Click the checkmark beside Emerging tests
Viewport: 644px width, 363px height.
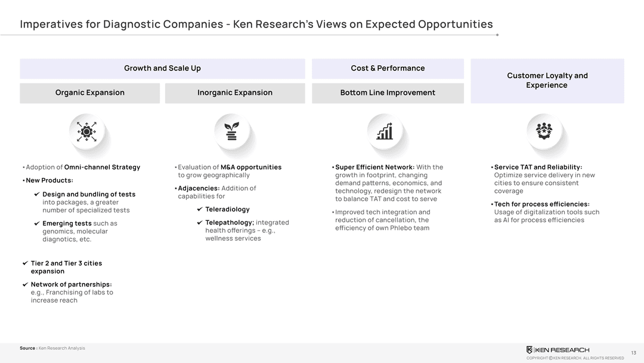pyautogui.click(x=37, y=224)
